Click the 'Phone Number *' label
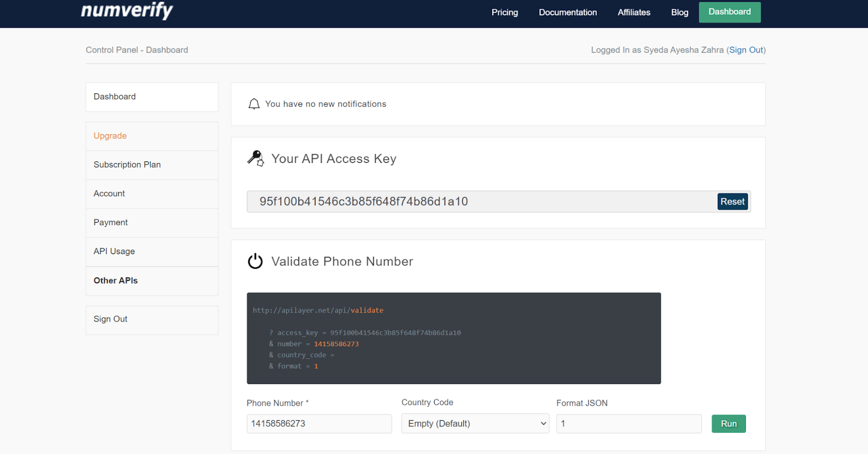Screen dimensions: 868x454 (277, 403)
